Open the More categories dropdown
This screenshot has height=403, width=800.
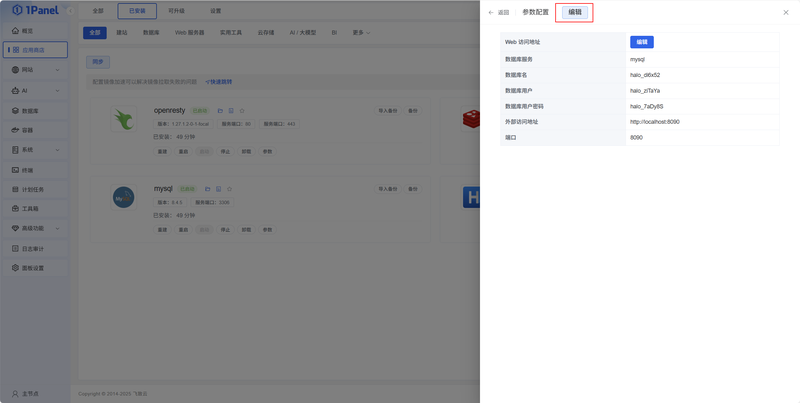[361, 33]
